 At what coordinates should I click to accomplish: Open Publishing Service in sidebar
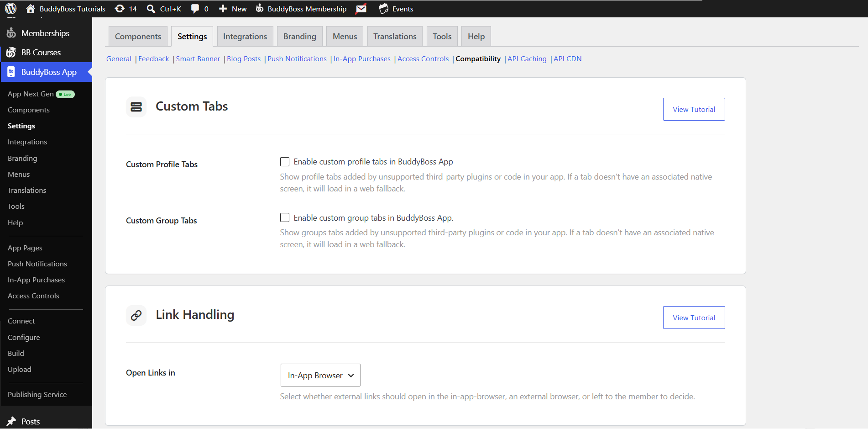coord(37,394)
